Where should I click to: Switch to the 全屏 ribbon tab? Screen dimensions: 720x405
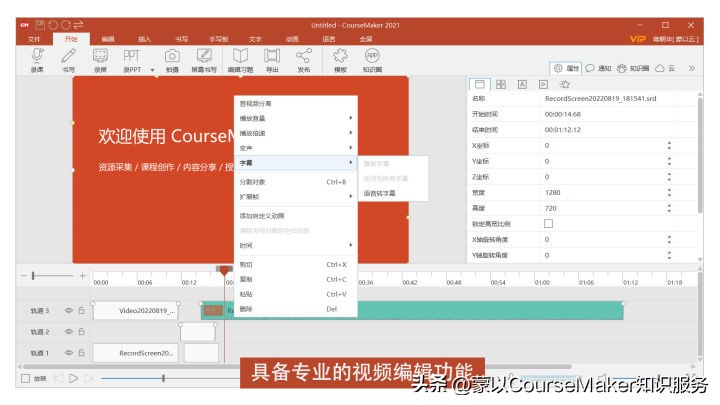tap(366, 39)
